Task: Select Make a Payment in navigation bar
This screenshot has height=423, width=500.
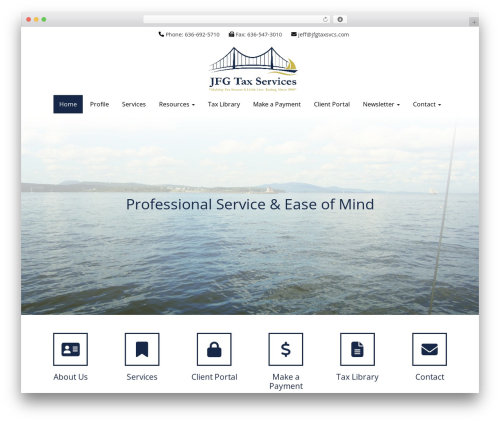Action: 277,104
